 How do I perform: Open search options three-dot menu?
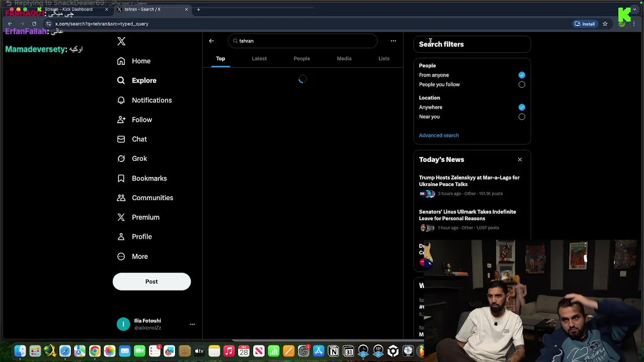point(393,41)
